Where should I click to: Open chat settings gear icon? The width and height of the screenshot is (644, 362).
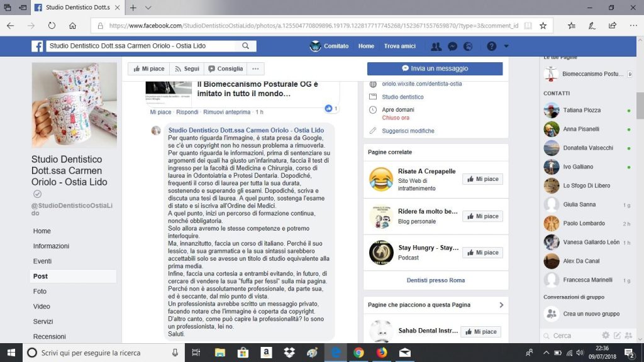(x=606, y=336)
